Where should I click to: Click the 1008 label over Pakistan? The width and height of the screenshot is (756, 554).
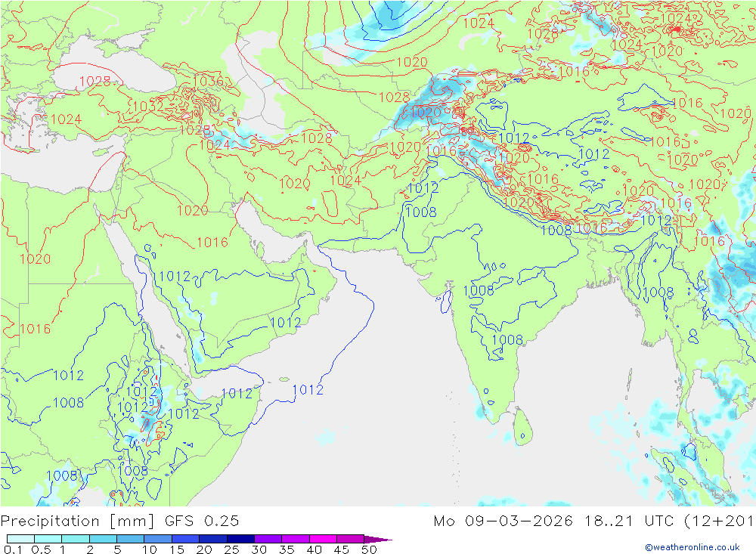tap(421, 212)
